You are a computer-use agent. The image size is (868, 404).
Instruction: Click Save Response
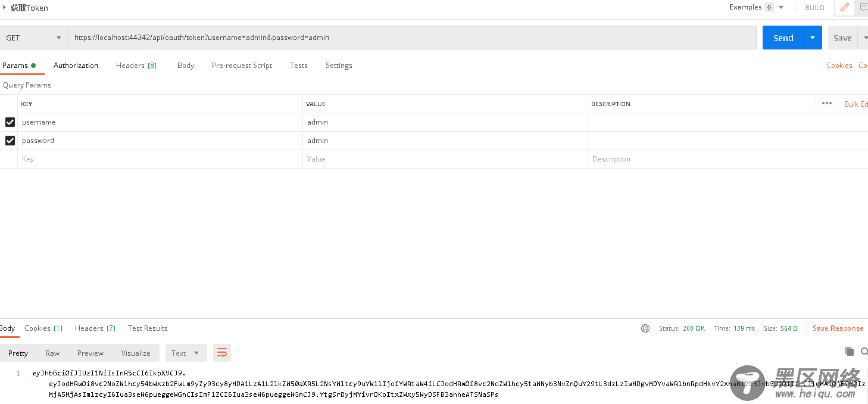tap(838, 328)
